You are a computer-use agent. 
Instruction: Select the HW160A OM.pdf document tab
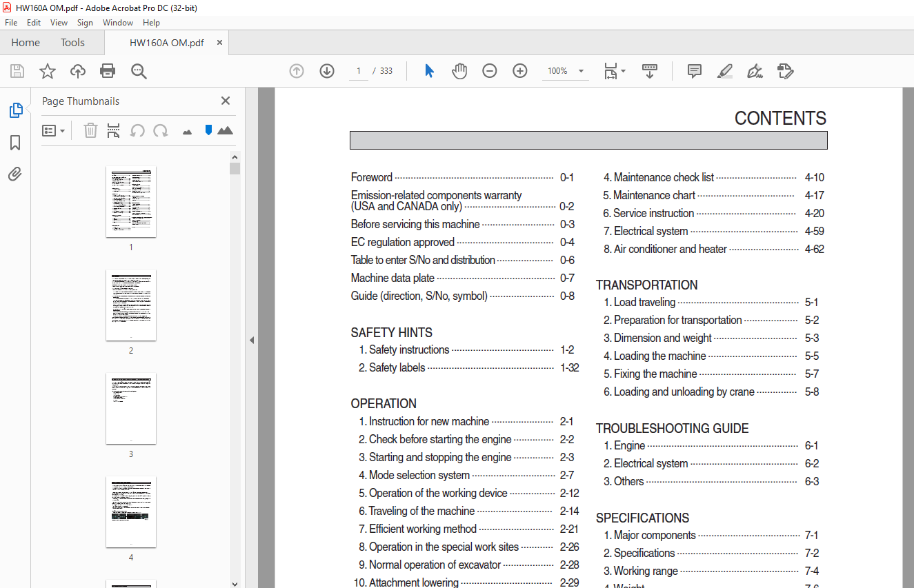click(x=167, y=43)
